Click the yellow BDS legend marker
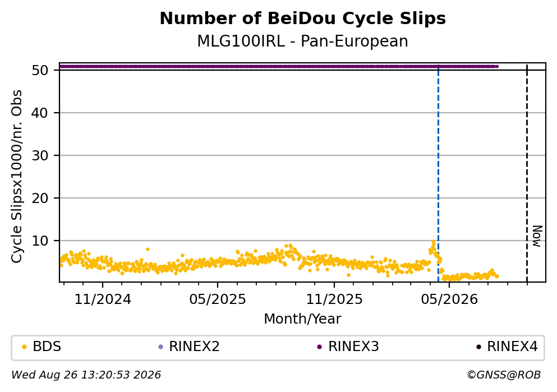This screenshot has height=392, width=557. (25, 347)
